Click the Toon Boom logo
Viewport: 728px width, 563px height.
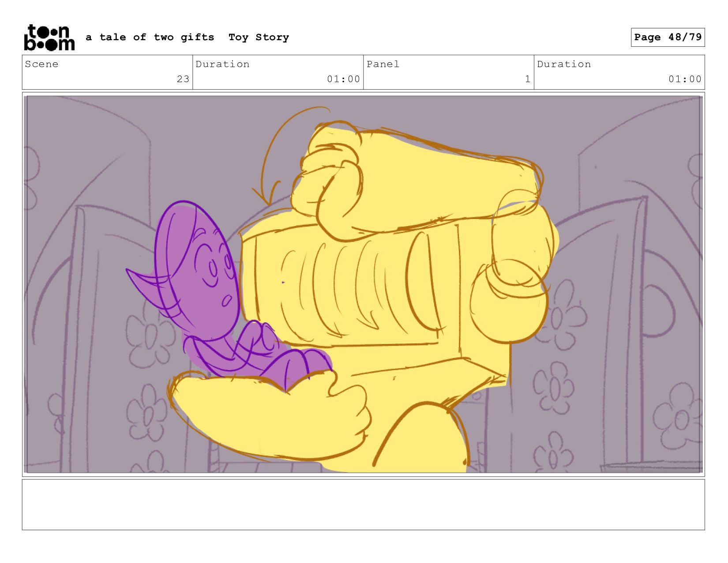(x=49, y=38)
